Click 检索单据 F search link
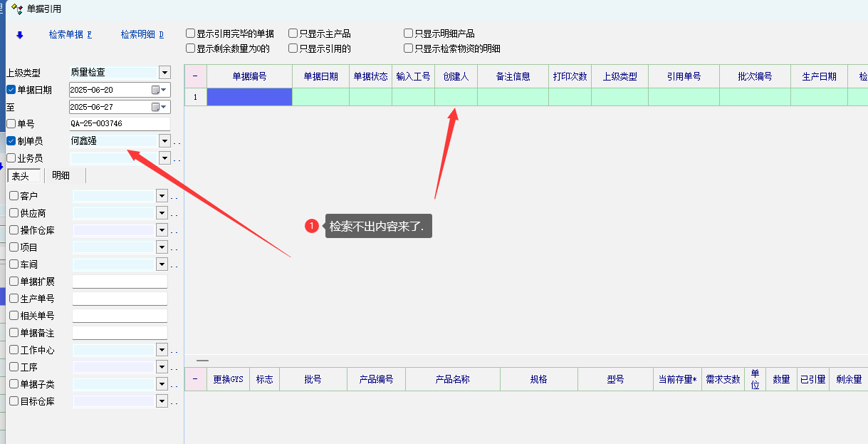 70,34
